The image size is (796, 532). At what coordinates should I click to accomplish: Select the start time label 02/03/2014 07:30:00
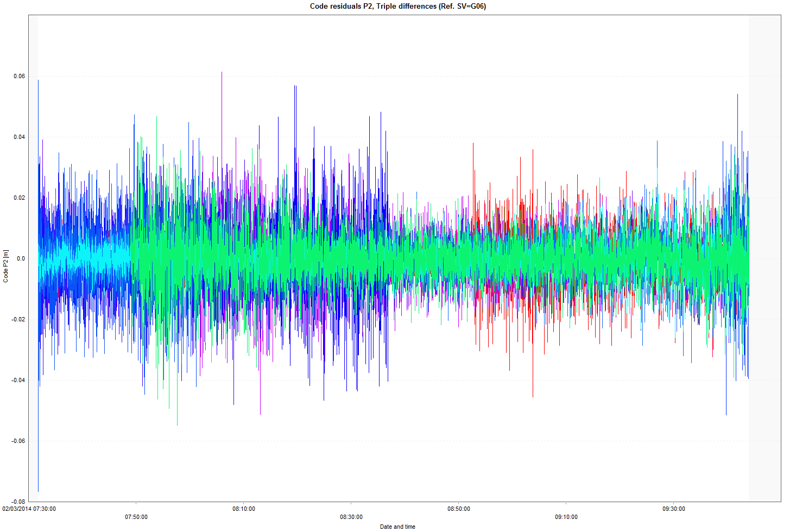coord(29,509)
